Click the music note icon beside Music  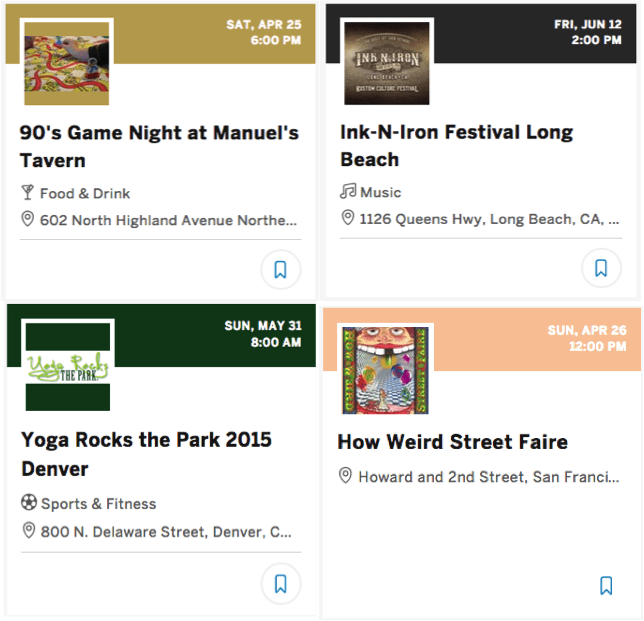[348, 191]
